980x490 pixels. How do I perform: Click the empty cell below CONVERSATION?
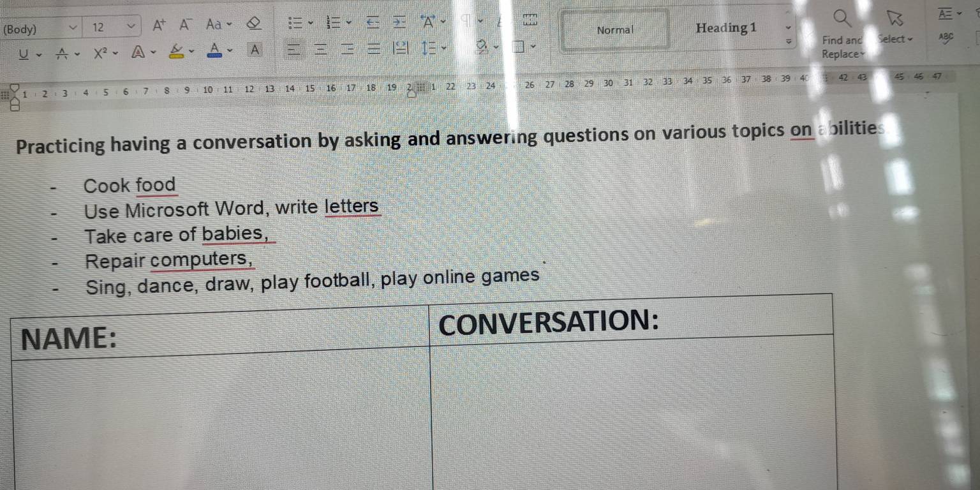pyautogui.click(x=633, y=413)
